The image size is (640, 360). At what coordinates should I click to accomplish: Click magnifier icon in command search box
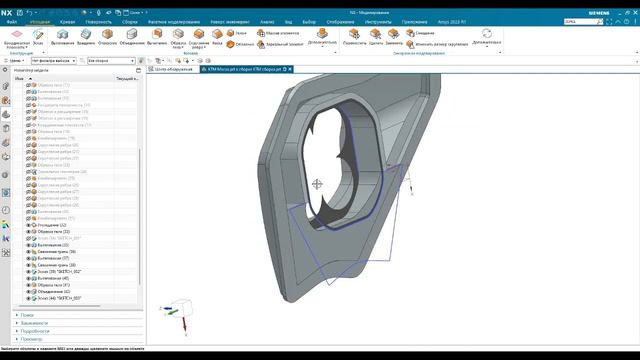tap(599, 22)
